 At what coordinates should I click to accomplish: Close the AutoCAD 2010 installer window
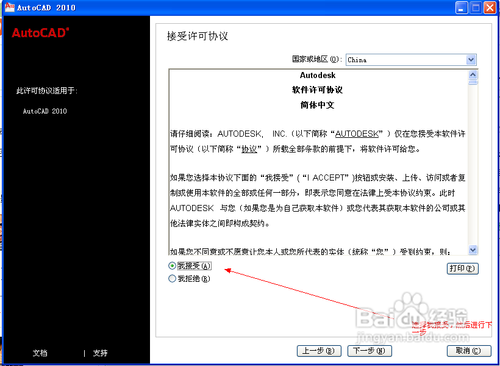490,7
